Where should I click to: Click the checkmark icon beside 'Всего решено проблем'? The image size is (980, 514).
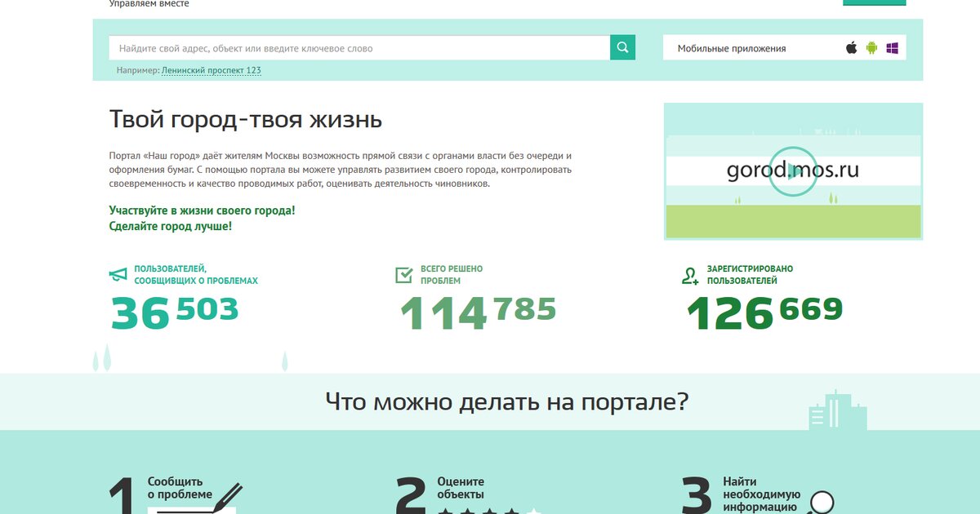[x=403, y=275]
